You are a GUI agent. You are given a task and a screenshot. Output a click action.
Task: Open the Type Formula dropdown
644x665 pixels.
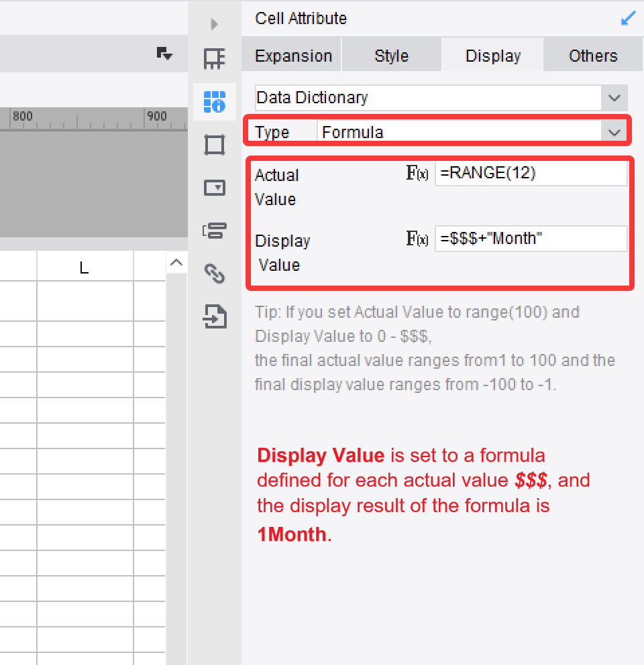coord(614,132)
